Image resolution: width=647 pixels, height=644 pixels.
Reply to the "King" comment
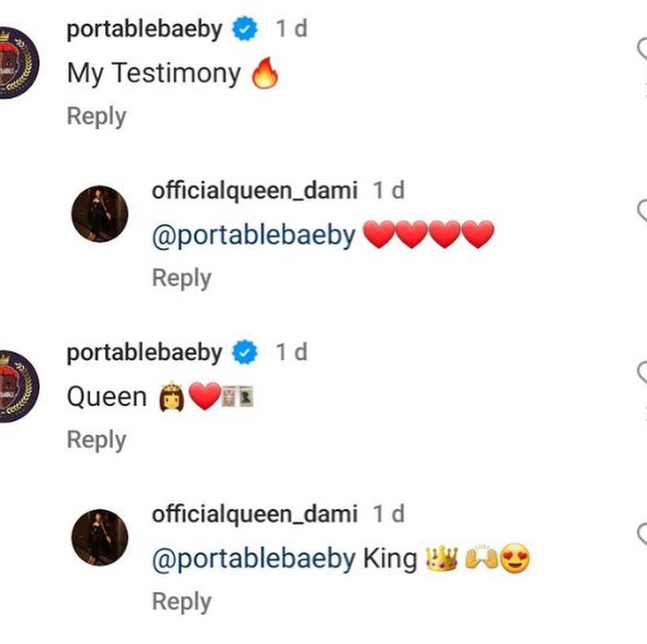(181, 602)
